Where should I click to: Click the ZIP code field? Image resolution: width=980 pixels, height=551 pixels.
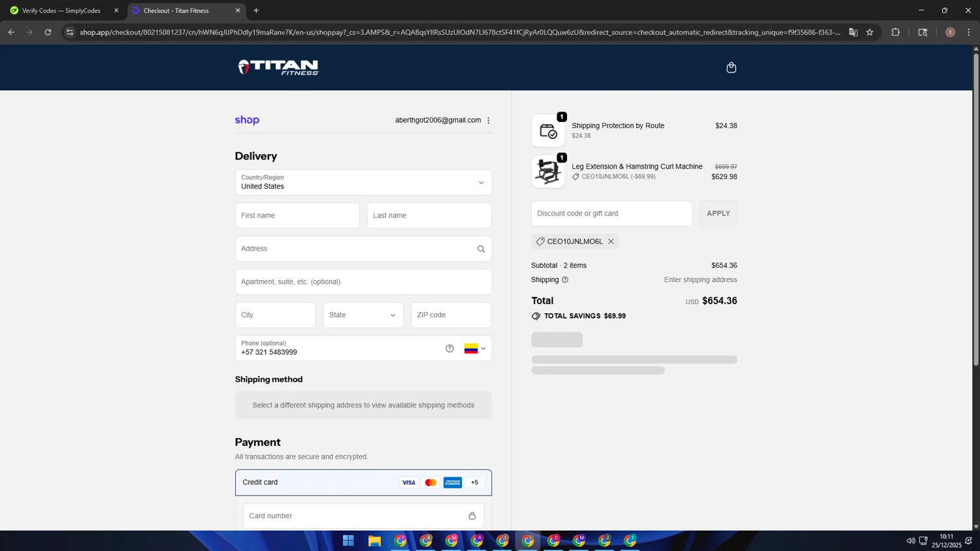coord(451,315)
